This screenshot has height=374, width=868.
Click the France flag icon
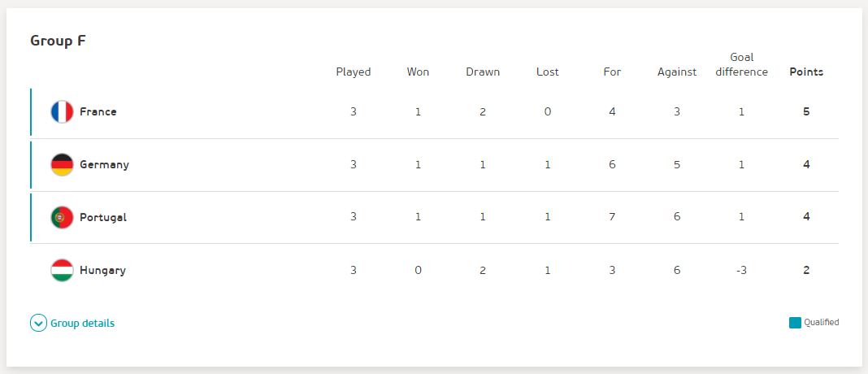[x=62, y=112]
